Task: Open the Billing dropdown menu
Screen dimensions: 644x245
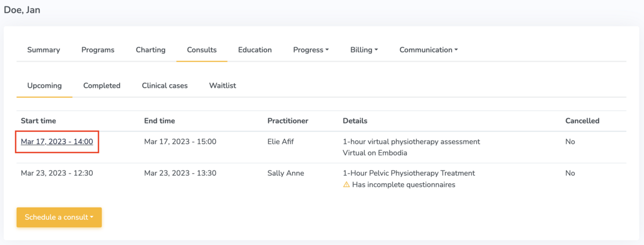Action: click(364, 50)
